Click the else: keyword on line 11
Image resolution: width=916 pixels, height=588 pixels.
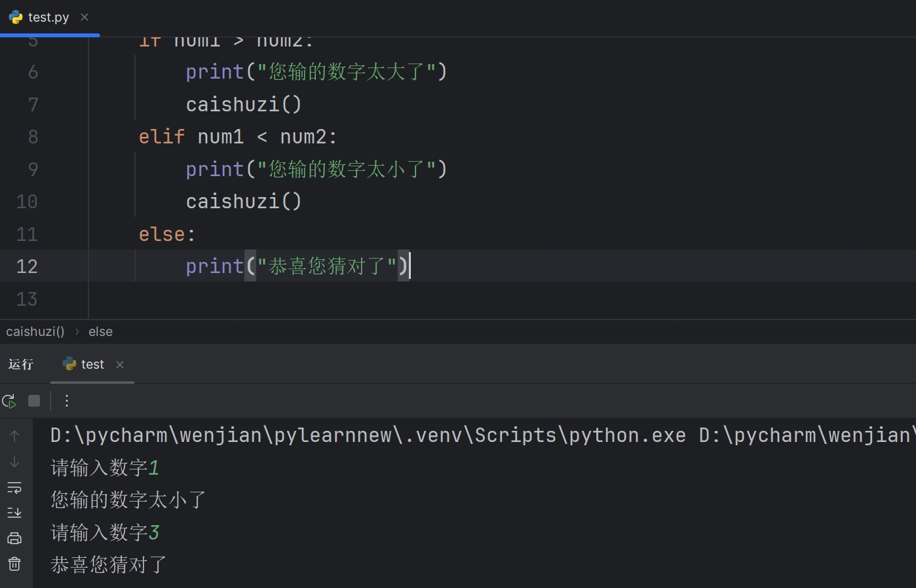tap(167, 234)
